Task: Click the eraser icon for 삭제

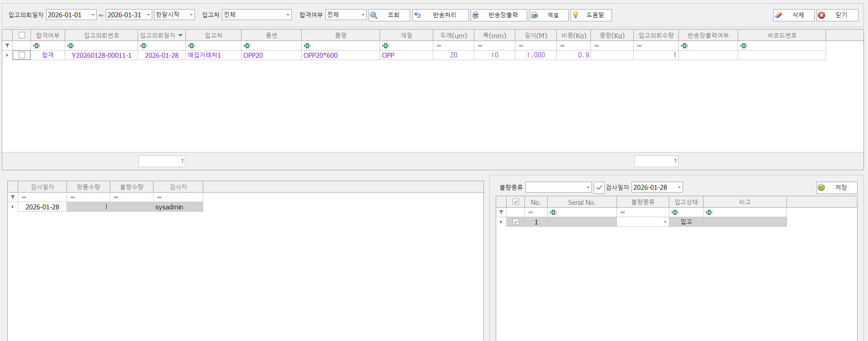Action: coord(779,15)
